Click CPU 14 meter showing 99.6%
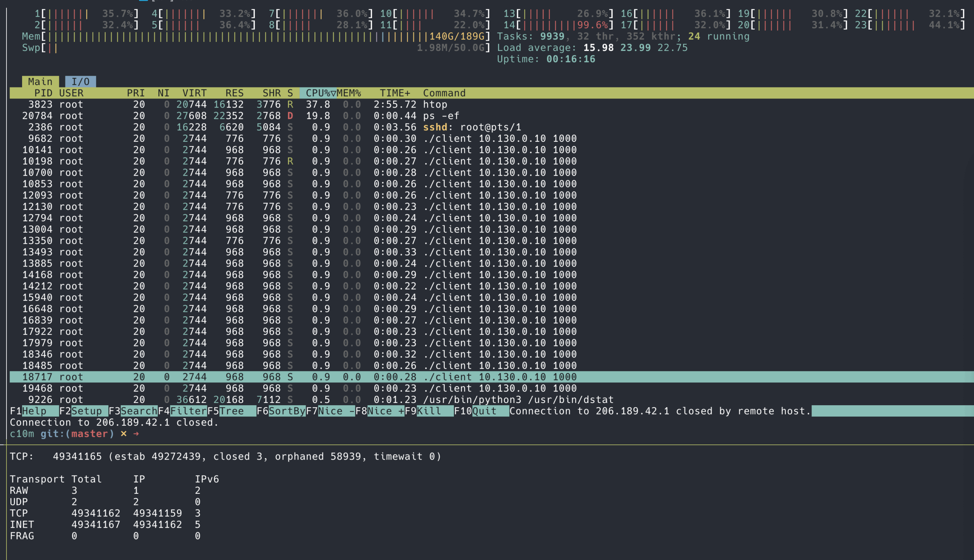The height and width of the screenshot is (560, 974). click(x=559, y=25)
